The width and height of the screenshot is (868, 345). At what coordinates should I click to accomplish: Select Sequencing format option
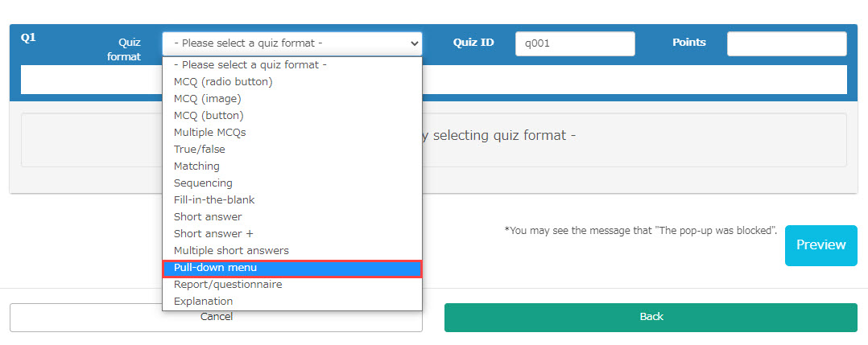click(x=203, y=183)
